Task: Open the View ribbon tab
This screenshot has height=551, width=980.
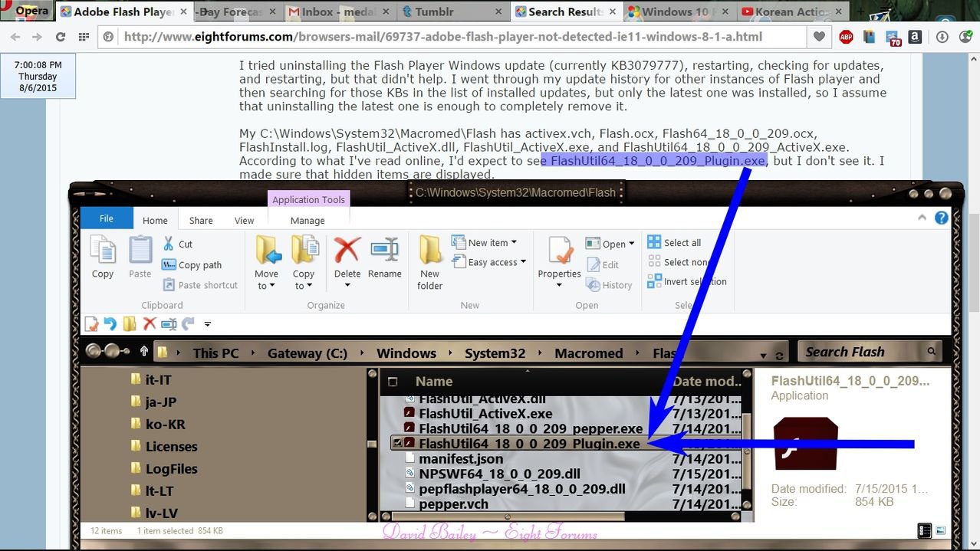Action: (x=244, y=220)
